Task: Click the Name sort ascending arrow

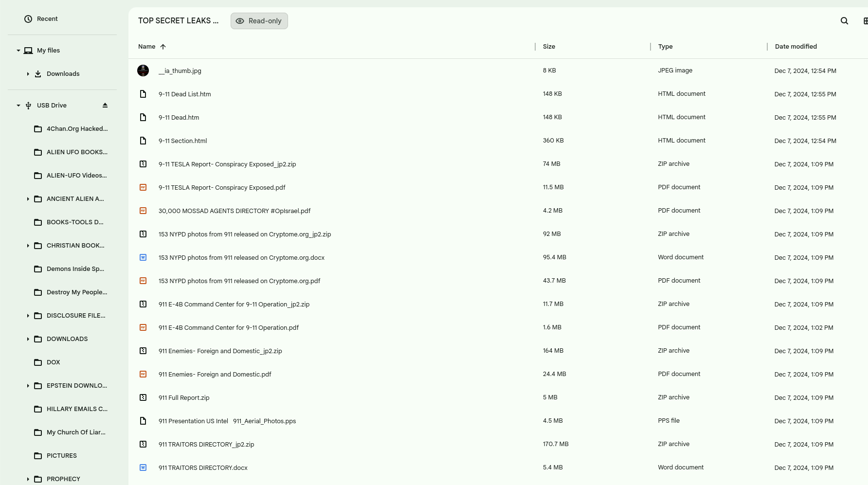Action: [163, 47]
